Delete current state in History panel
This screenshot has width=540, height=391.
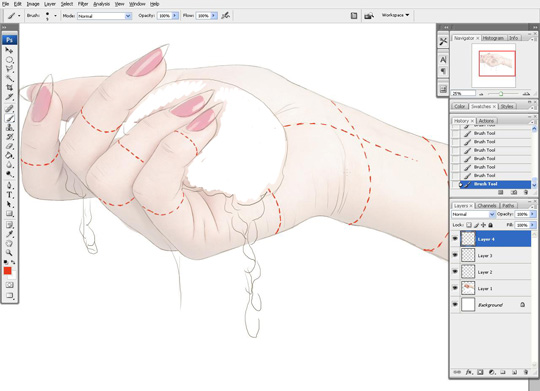526,192
